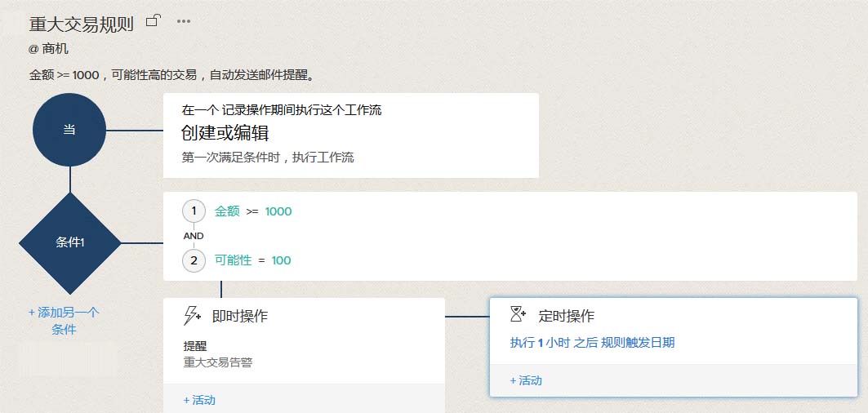Click the number 1 condition badge
Viewport: 868px width, 413px height.
tap(194, 211)
